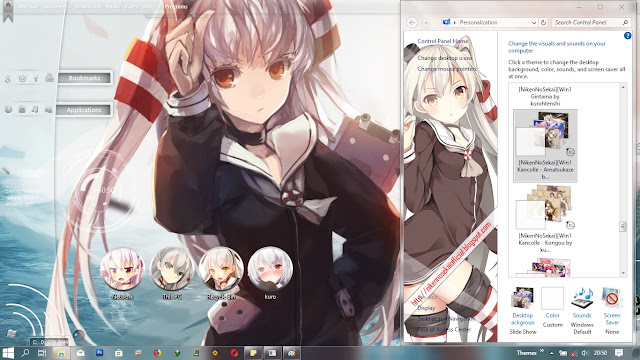The height and width of the screenshot is (360, 640).
Task: Launch Photoshop from the taskbar
Action: tap(100, 353)
